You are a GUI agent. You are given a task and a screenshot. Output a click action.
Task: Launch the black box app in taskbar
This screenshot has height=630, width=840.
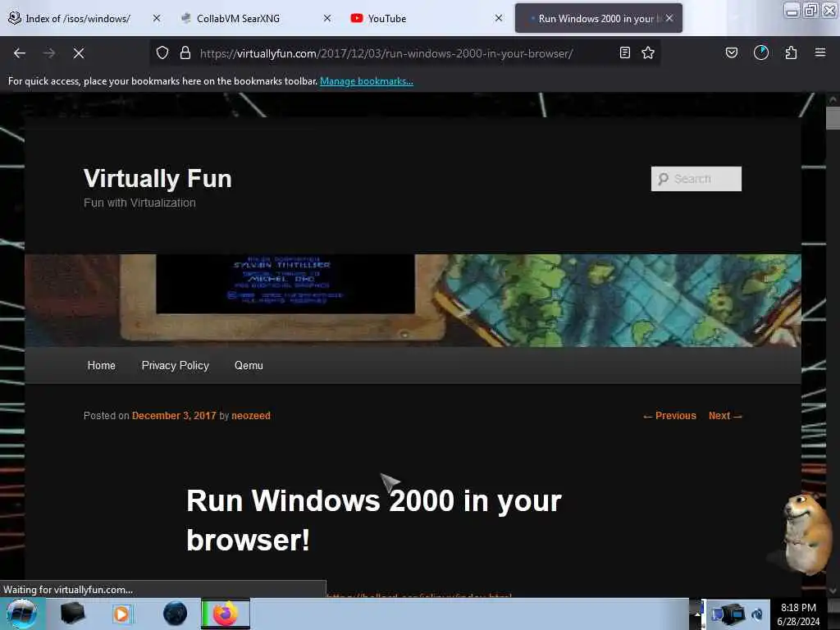[72, 614]
